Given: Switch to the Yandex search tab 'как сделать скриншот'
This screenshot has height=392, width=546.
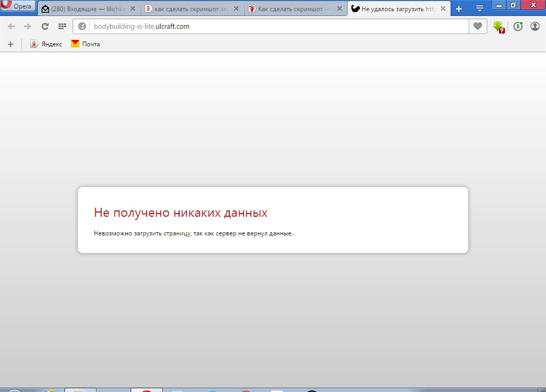Looking at the screenshot, I should 192,9.
